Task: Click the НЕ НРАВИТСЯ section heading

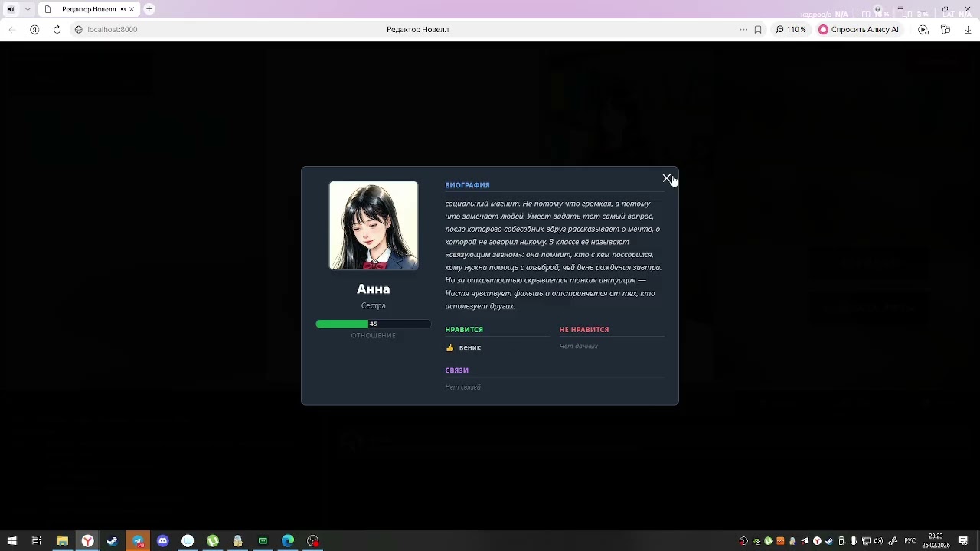Action: (x=584, y=330)
